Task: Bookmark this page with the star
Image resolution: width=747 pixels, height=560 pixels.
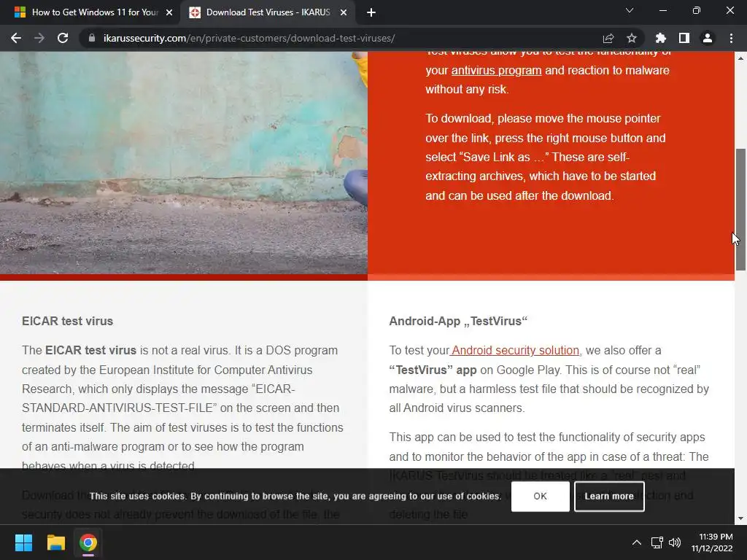Action: [x=632, y=38]
